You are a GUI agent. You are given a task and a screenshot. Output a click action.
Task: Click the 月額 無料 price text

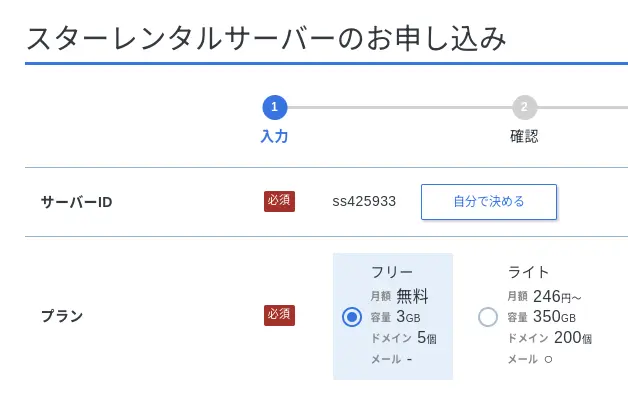coord(399,296)
